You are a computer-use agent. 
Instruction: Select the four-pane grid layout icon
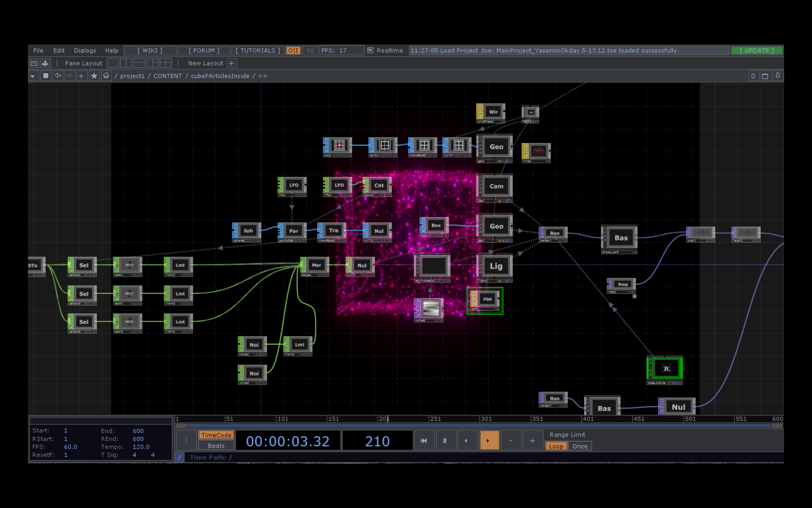166,63
